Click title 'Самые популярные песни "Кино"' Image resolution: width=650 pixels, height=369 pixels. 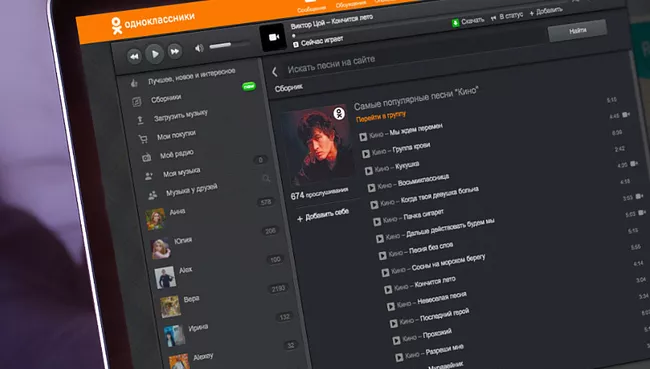tap(416, 98)
